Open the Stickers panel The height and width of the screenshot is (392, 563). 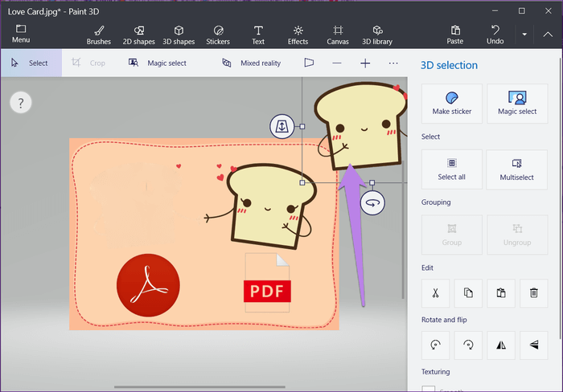217,35
